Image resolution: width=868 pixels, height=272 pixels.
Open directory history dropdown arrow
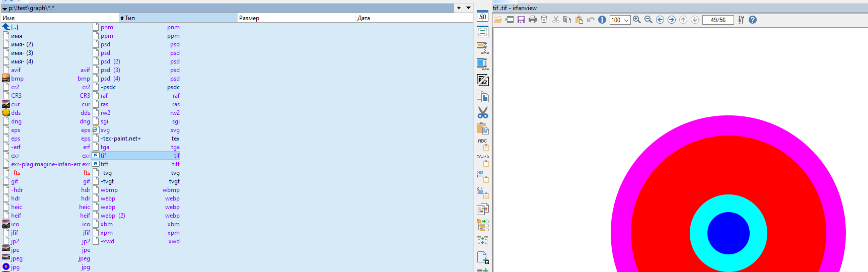pyautogui.click(x=468, y=8)
